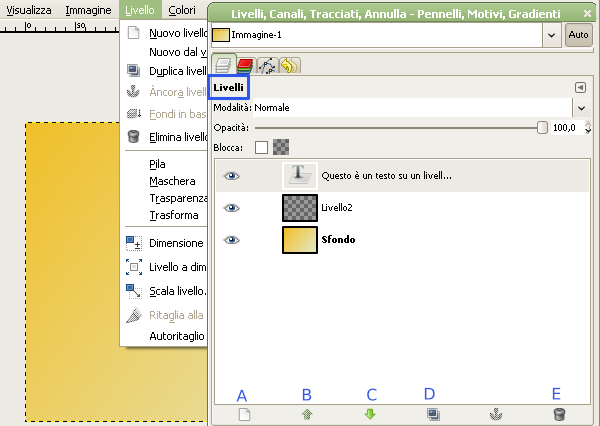Enable the Blocca lock pixels checkbox
The height and width of the screenshot is (426, 600).
[x=262, y=147]
